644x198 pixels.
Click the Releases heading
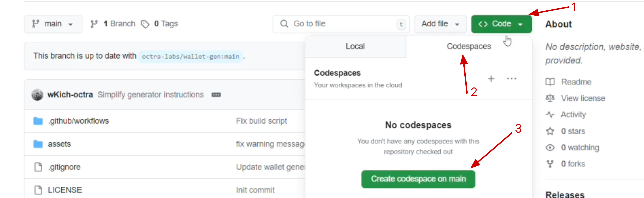point(565,194)
